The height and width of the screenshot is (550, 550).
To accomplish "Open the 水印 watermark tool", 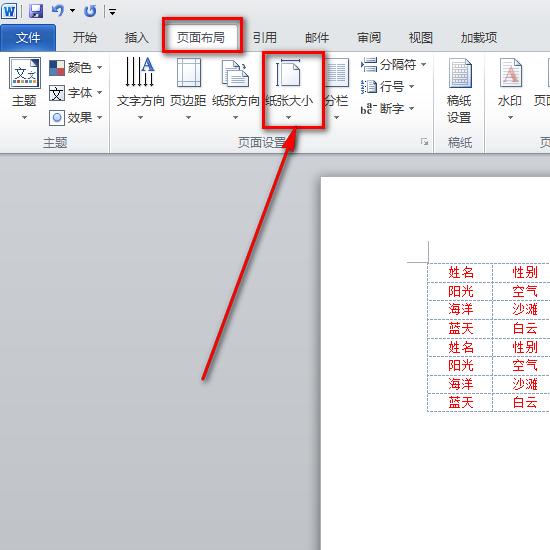I will click(510, 89).
